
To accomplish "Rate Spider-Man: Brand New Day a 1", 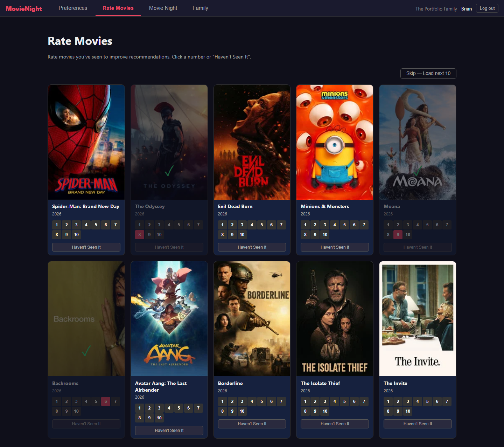I will pos(57,225).
